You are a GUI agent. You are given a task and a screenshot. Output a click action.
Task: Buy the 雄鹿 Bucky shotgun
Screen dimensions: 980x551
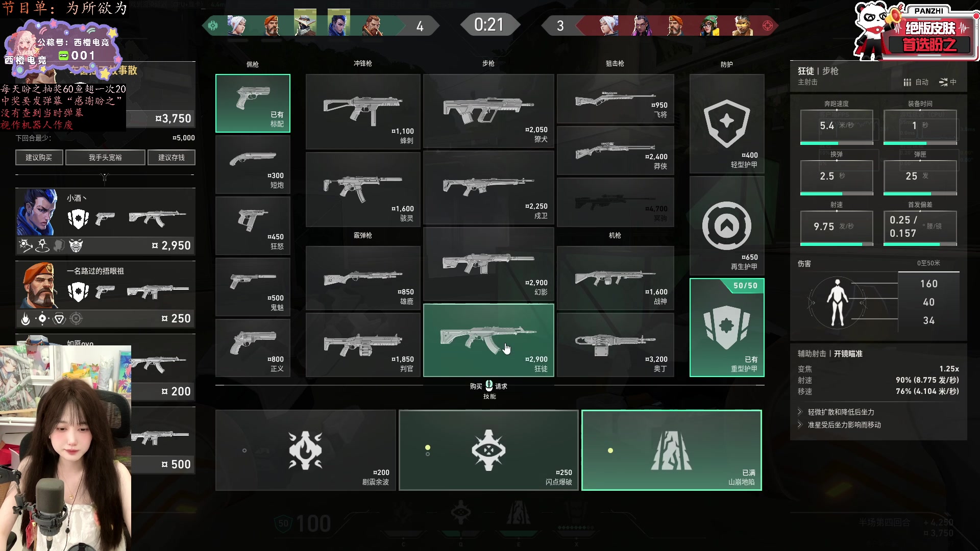(x=363, y=279)
